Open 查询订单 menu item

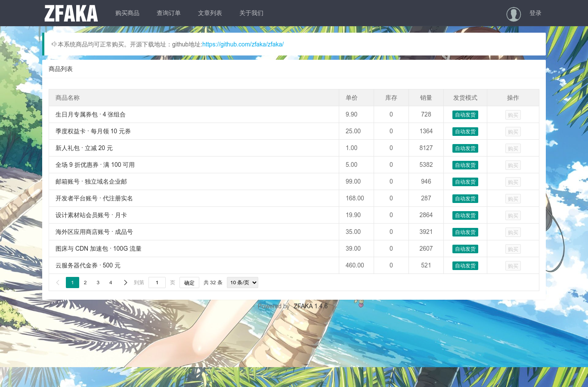(169, 13)
